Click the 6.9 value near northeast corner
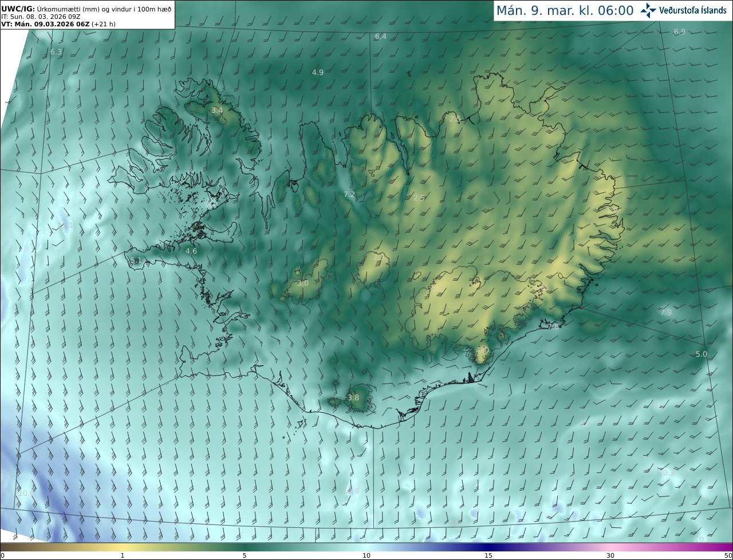733x560 pixels. point(679,32)
